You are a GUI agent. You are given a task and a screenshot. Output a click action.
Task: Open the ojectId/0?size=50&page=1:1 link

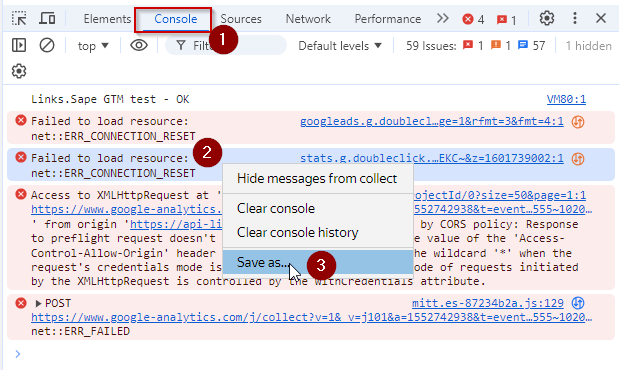tap(500, 195)
